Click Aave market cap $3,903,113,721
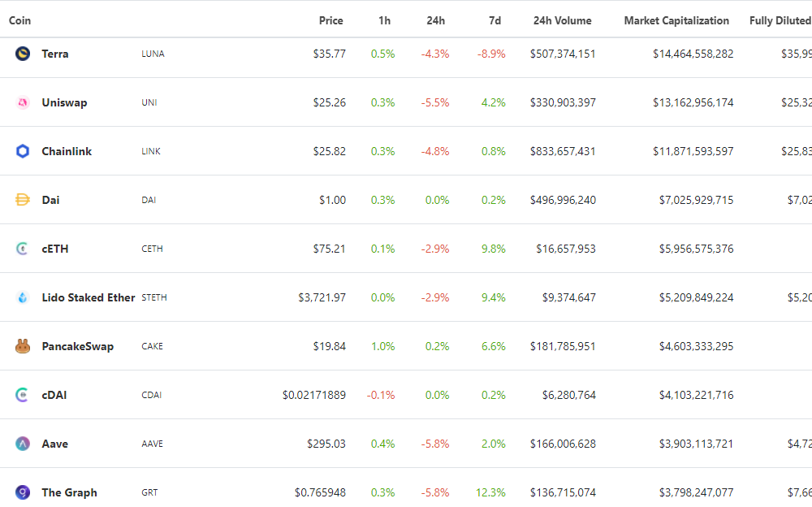The width and height of the screenshot is (812, 507). [696, 444]
